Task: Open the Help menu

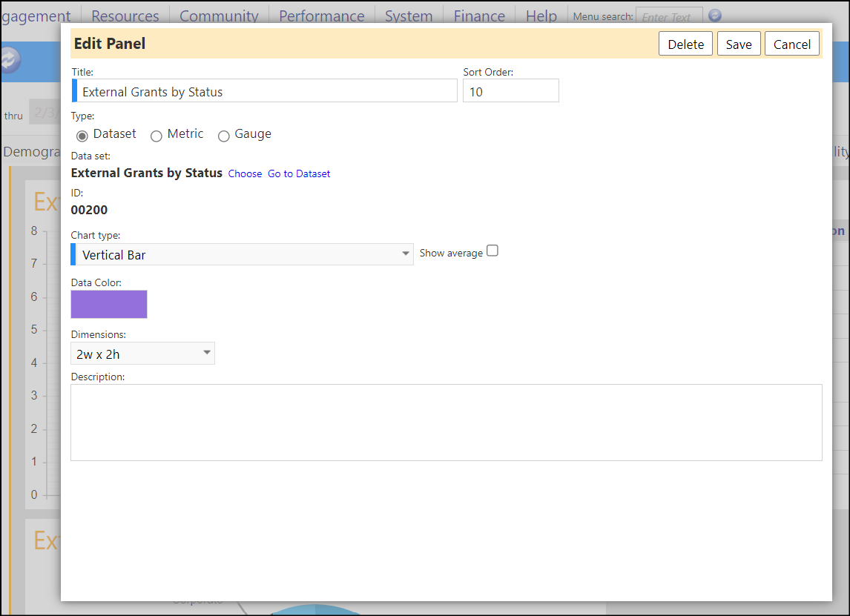Action: 541,16
